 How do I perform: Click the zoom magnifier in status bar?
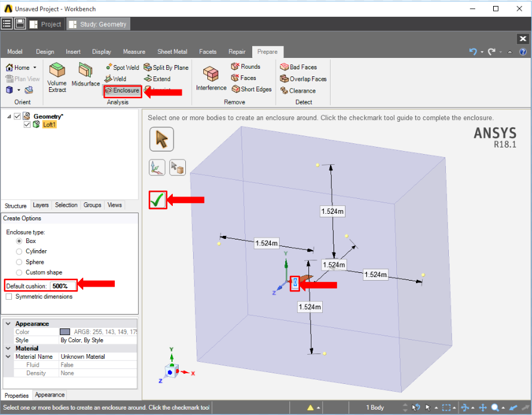495,407
